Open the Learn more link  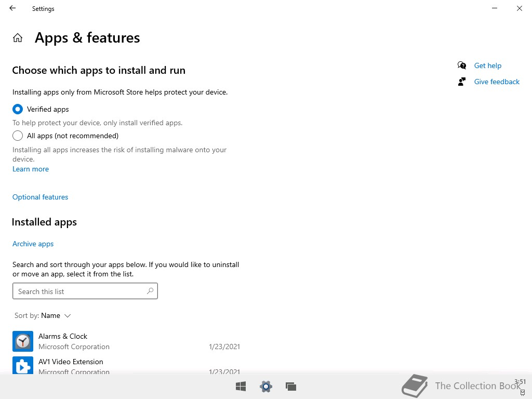click(x=31, y=169)
